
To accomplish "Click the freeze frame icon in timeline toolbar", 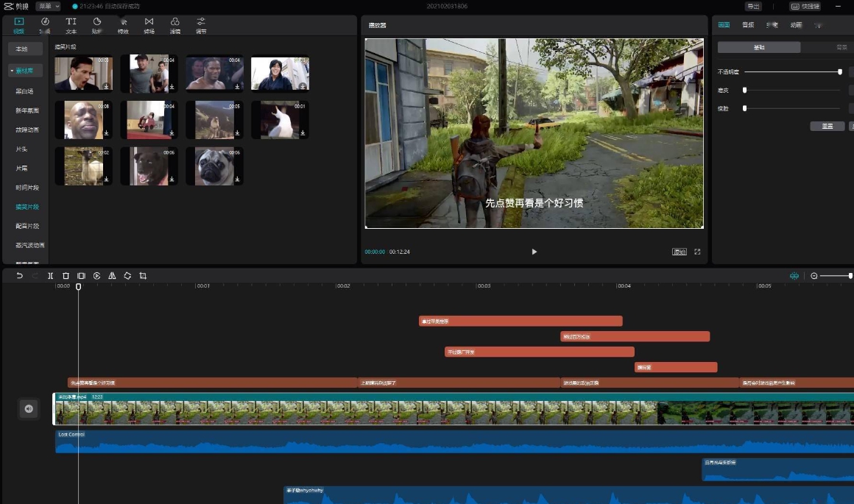I will 81,276.
